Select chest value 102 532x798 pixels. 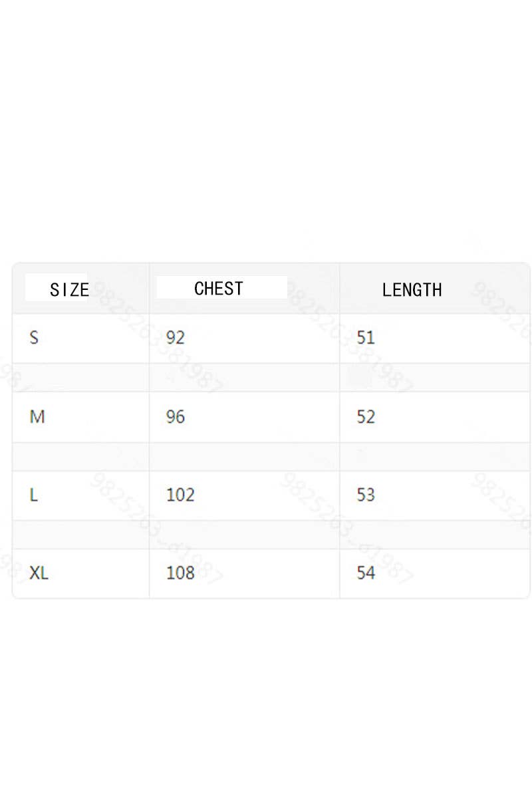click(180, 495)
